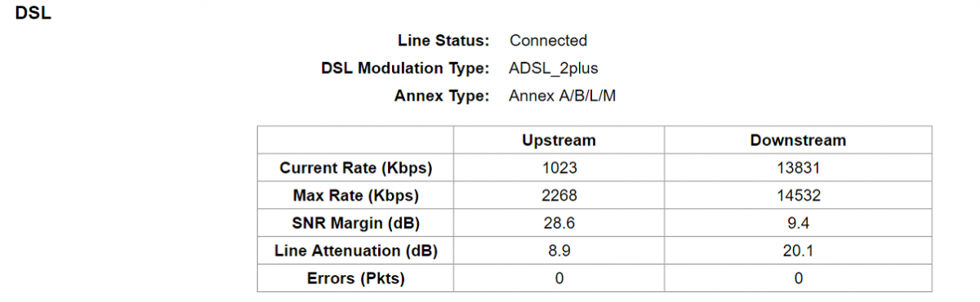The height and width of the screenshot is (302, 980).
Task: Click the Downstream column header
Action: pos(798,140)
